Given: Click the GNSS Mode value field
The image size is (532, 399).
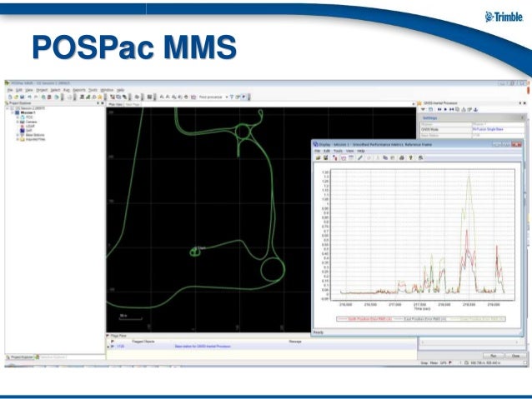Looking at the screenshot, I should click(498, 129).
